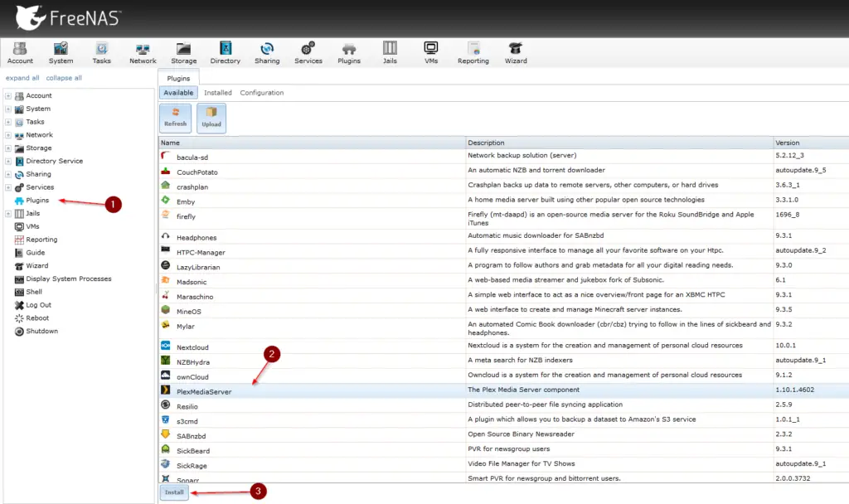
Task: Upload a plugin file
Action: 211,118
